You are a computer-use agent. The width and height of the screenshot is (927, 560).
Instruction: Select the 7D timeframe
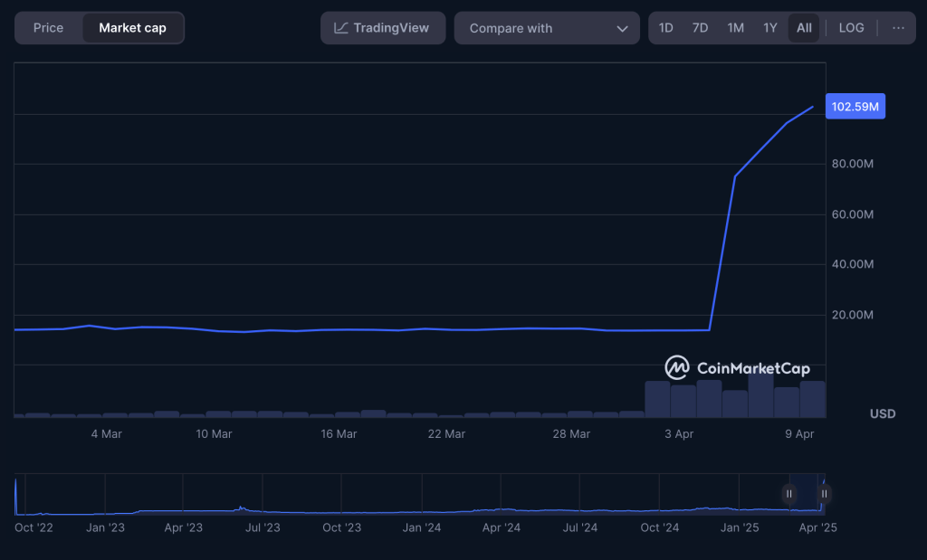point(700,27)
